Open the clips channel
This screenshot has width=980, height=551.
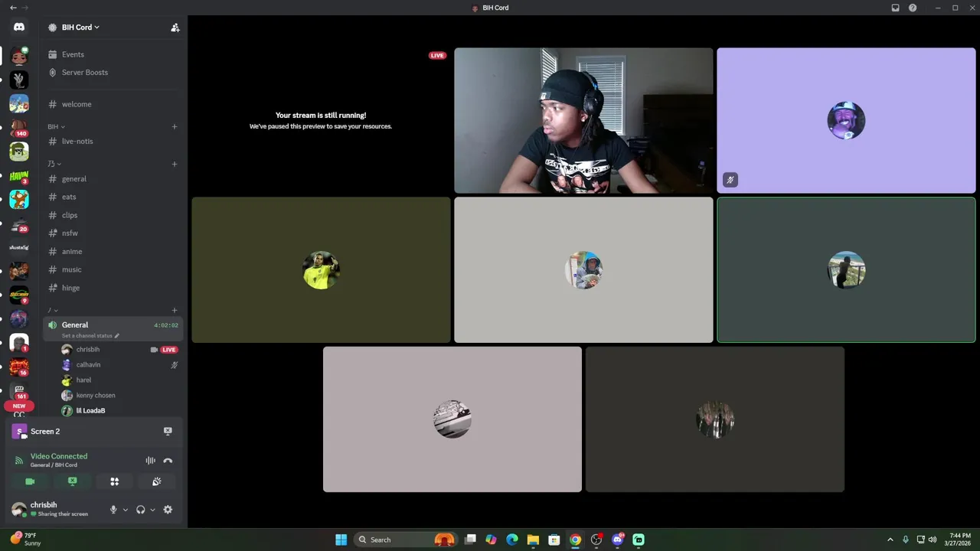coord(113,215)
